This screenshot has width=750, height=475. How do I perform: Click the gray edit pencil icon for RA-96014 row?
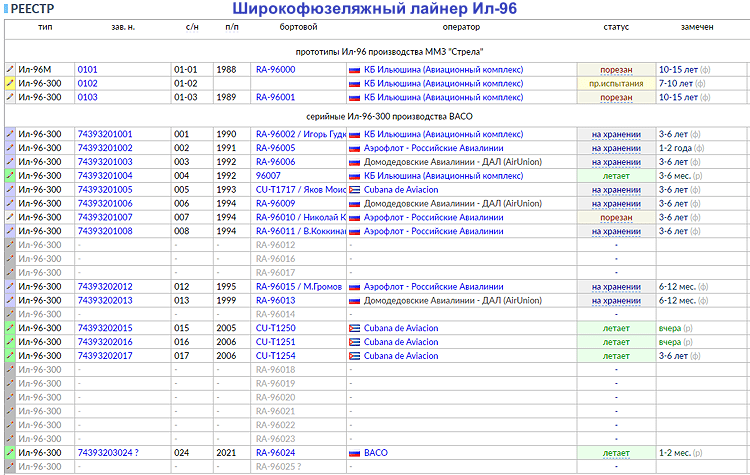tap(10, 314)
